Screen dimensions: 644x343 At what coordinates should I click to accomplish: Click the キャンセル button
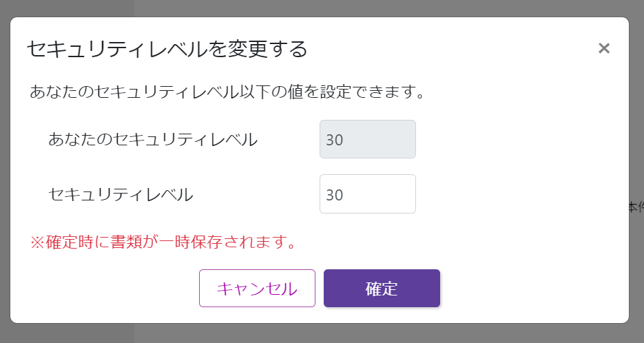(x=257, y=288)
